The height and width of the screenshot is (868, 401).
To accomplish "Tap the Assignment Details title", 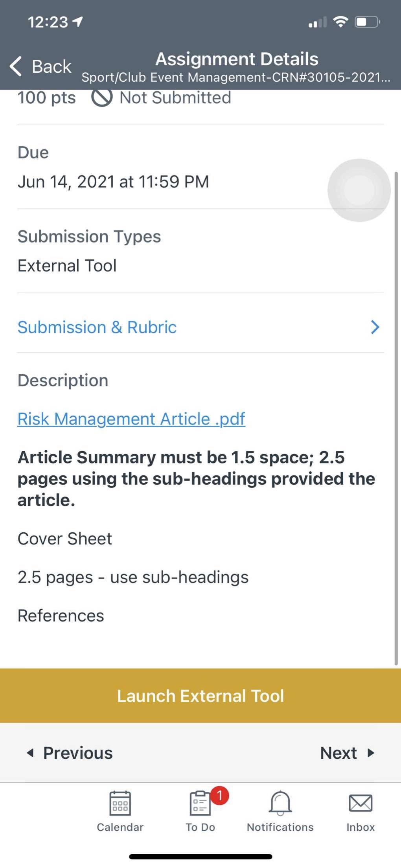I will [237, 59].
